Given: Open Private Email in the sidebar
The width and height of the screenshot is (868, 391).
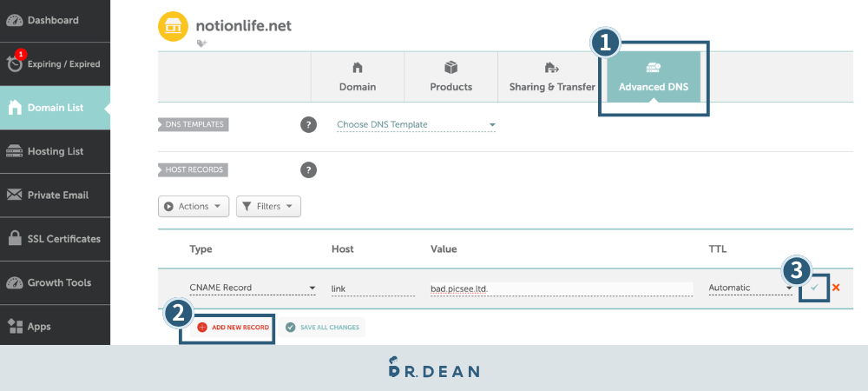Looking at the screenshot, I should [55, 195].
